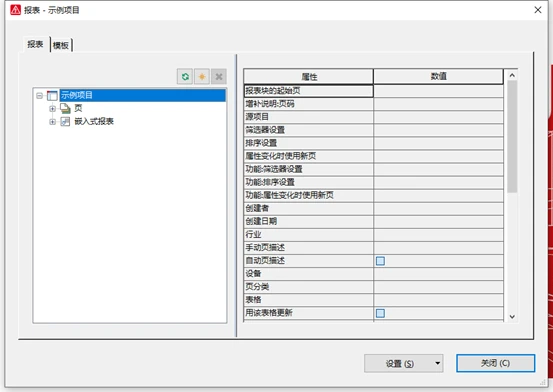Expand the 嵌入式报表 tree node
The width and height of the screenshot is (553, 392).
click(x=53, y=122)
